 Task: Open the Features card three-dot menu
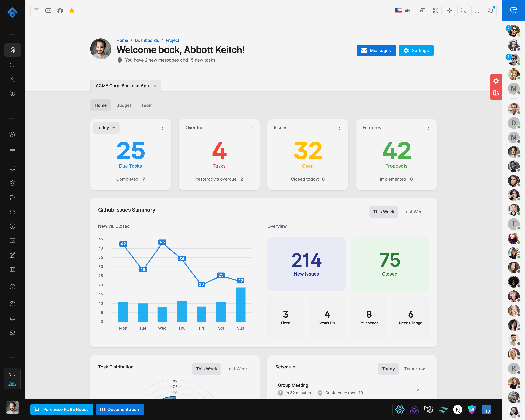428,128
